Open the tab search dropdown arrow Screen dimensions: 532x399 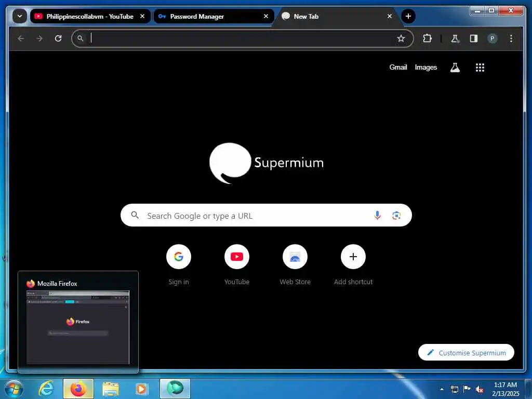point(20,16)
